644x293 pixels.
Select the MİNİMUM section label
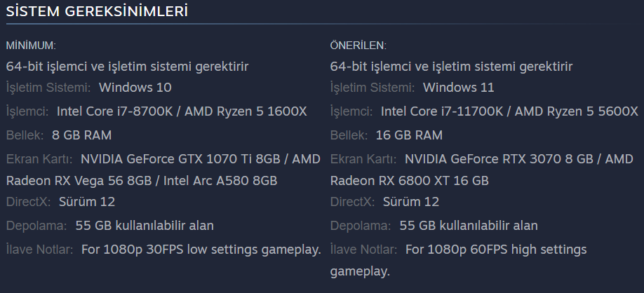coord(31,46)
